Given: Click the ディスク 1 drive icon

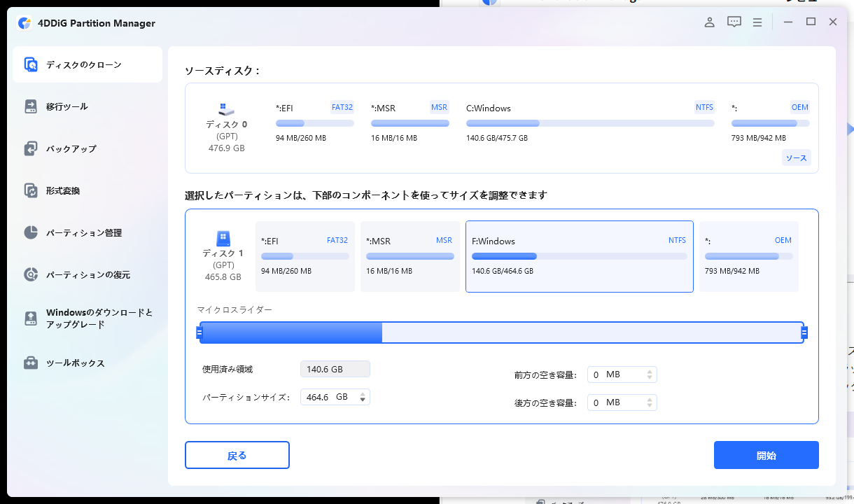Looking at the screenshot, I should pos(223,238).
